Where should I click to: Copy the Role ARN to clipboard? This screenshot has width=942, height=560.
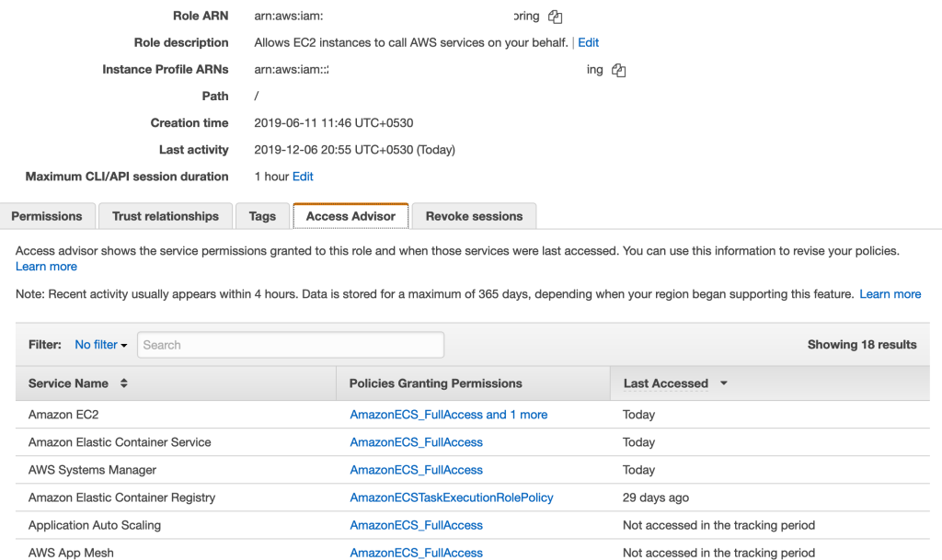[x=555, y=17]
